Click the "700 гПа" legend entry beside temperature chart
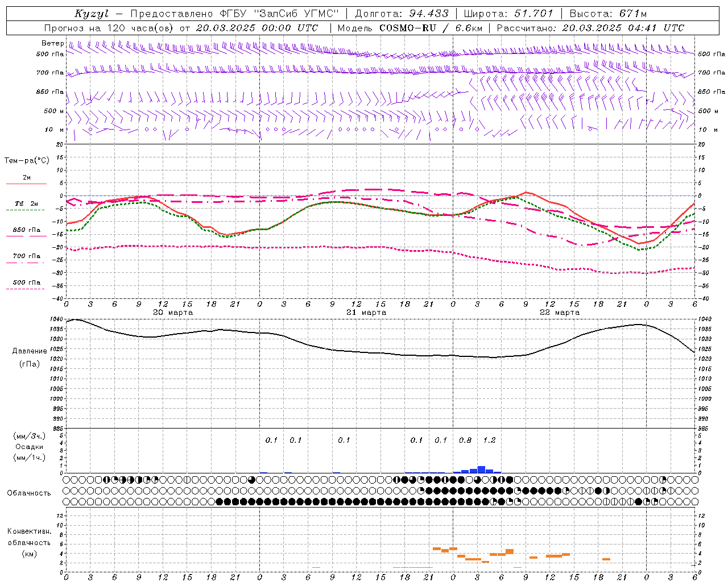The image size is (728, 582). click(27, 256)
